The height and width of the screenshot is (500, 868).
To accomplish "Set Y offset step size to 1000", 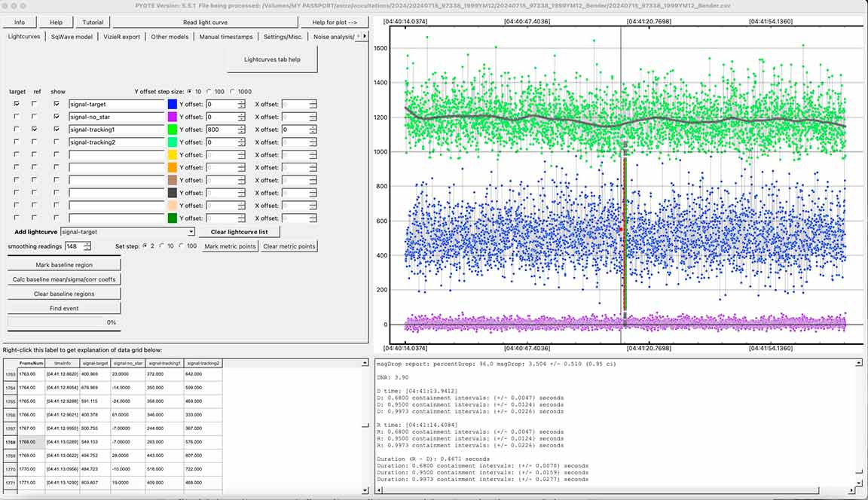I will pos(233,92).
